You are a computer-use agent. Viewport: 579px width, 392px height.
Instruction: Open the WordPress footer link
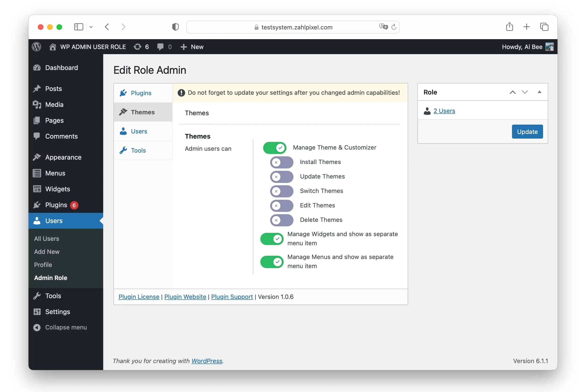pyautogui.click(x=207, y=361)
